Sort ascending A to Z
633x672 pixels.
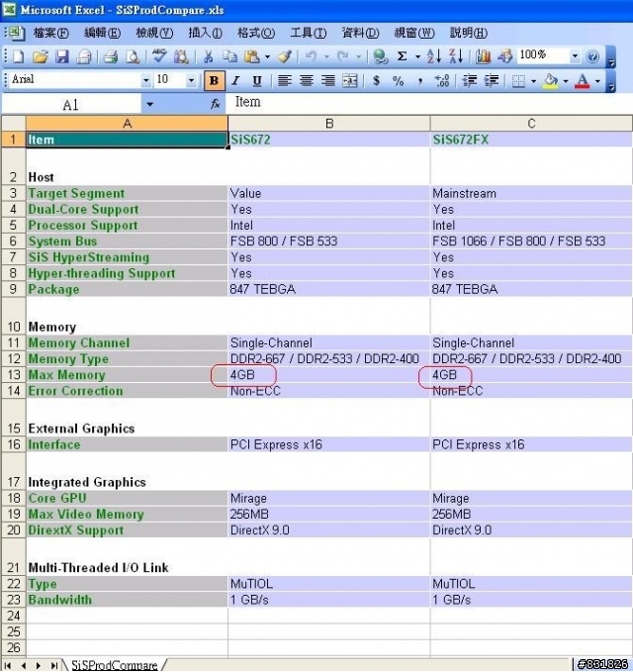tap(434, 56)
